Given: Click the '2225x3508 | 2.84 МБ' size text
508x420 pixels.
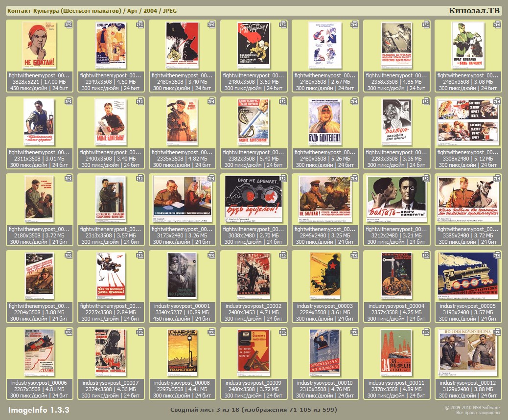Looking at the screenshot, I should (111, 312).
